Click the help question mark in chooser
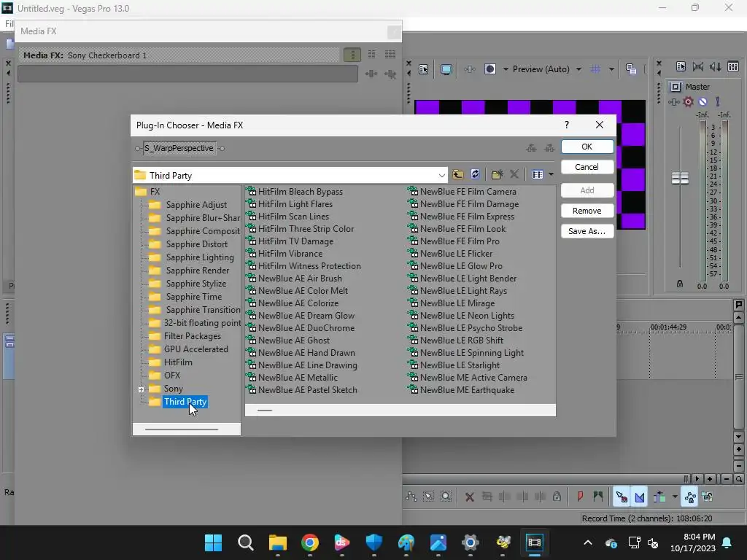 [566, 125]
